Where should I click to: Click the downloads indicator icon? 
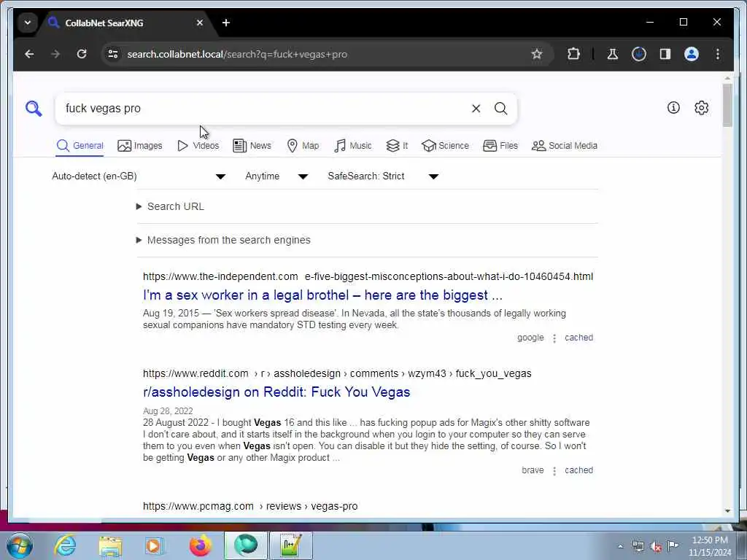point(639,54)
